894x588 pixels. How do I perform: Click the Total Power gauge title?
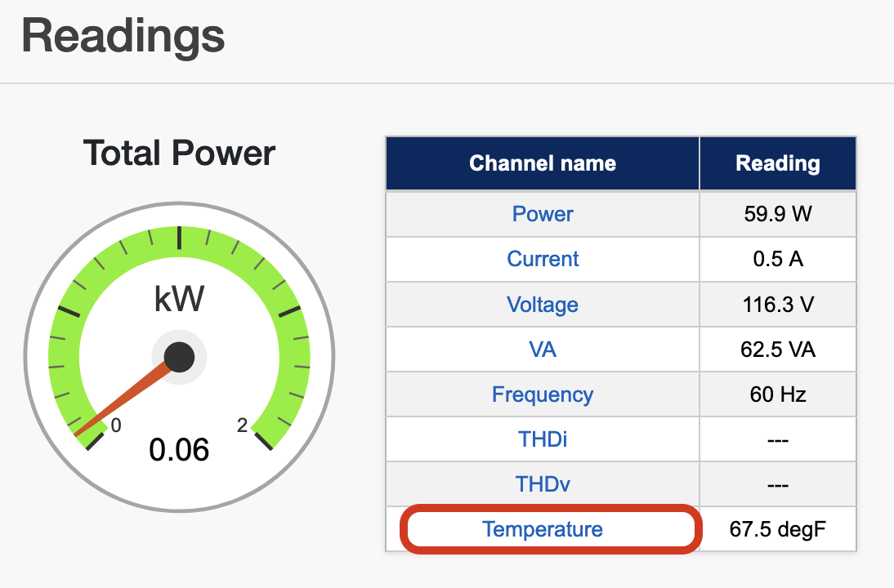pos(179,154)
